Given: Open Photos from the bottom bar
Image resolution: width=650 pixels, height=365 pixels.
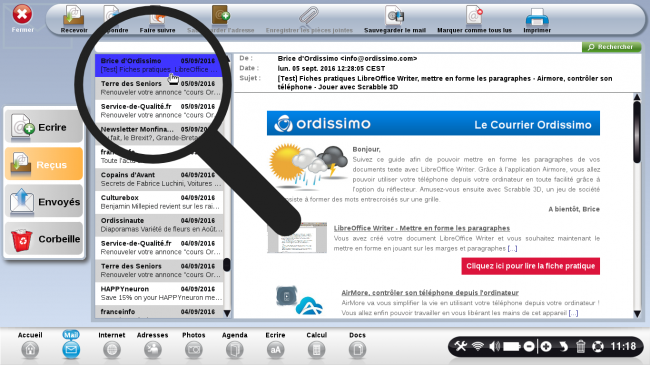Looking at the screenshot, I should [x=194, y=345].
